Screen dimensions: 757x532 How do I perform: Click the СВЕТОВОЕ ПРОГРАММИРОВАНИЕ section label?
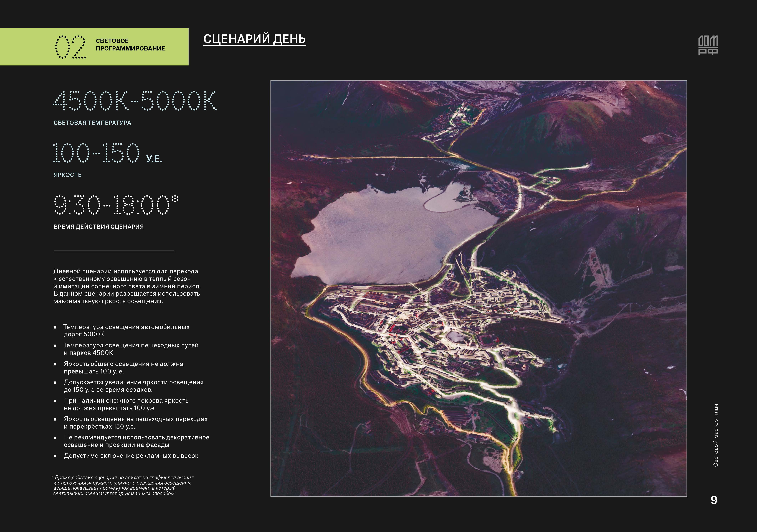click(x=130, y=45)
